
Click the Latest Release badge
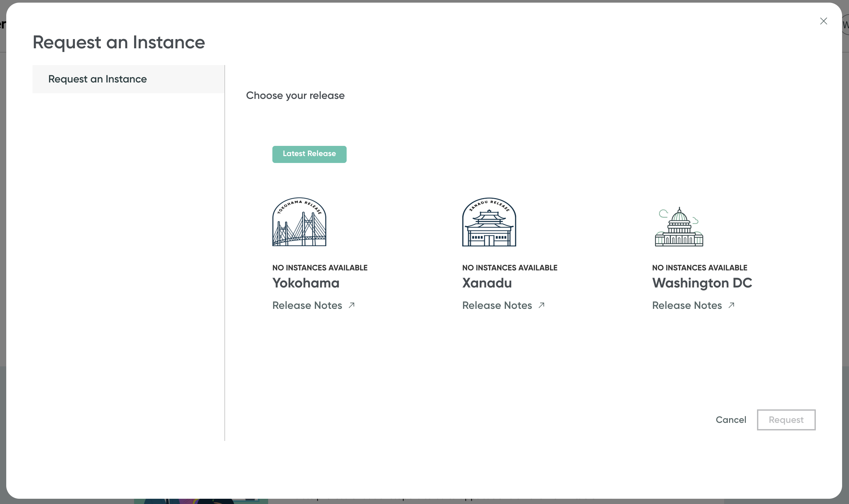coord(309,154)
